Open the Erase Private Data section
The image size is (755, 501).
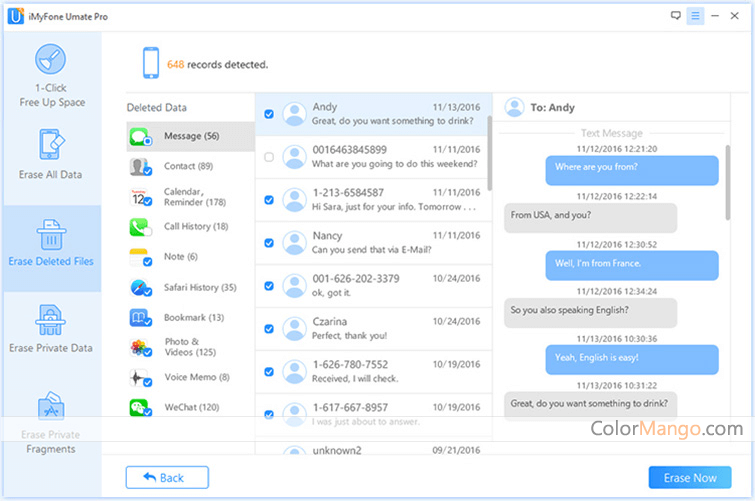51,330
